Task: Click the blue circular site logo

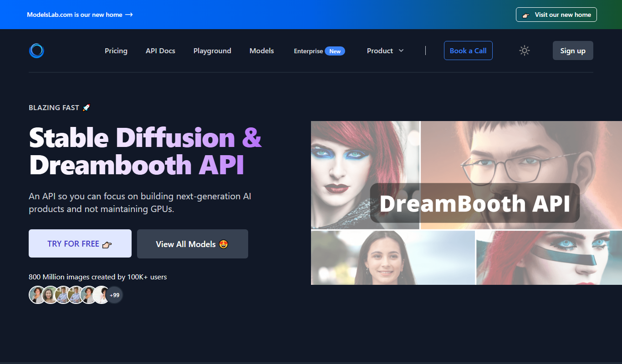Action: [x=36, y=51]
